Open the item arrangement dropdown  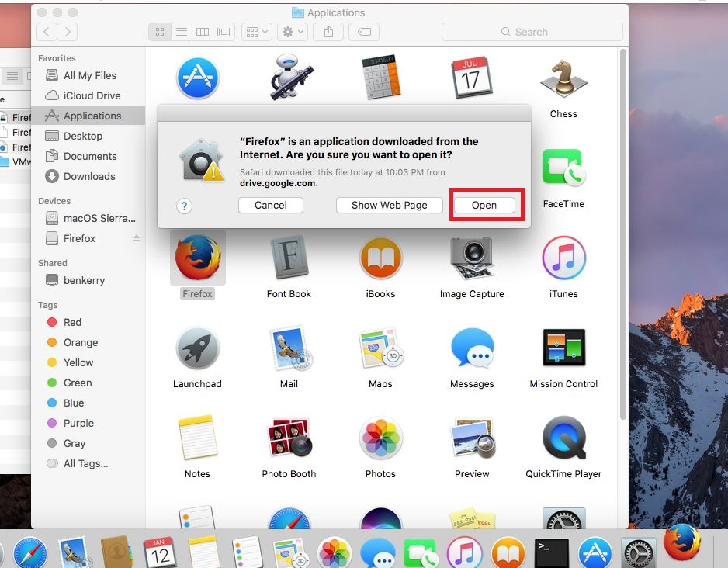(257, 32)
